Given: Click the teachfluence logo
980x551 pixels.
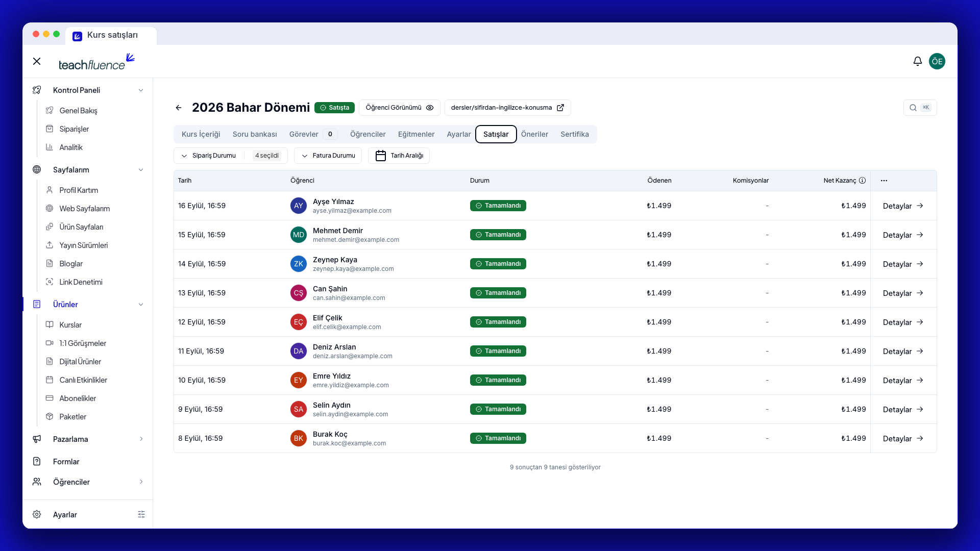Looking at the screenshot, I should pyautogui.click(x=96, y=62).
